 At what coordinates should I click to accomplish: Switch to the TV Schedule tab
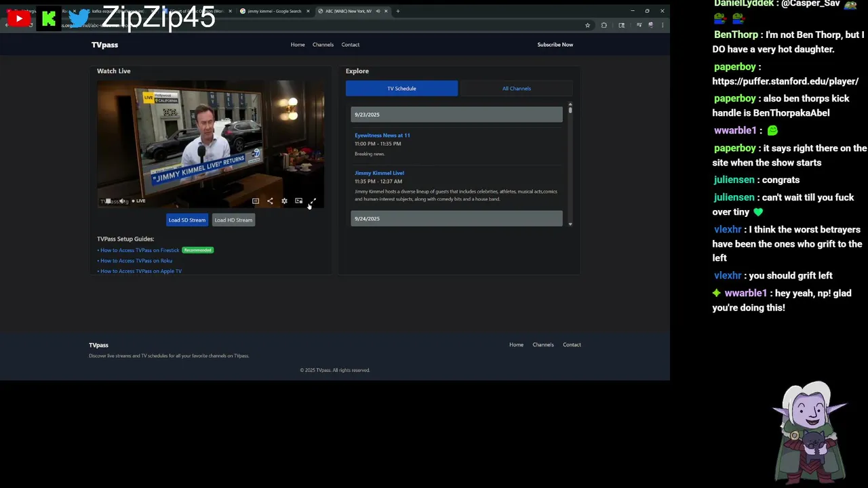click(x=401, y=88)
